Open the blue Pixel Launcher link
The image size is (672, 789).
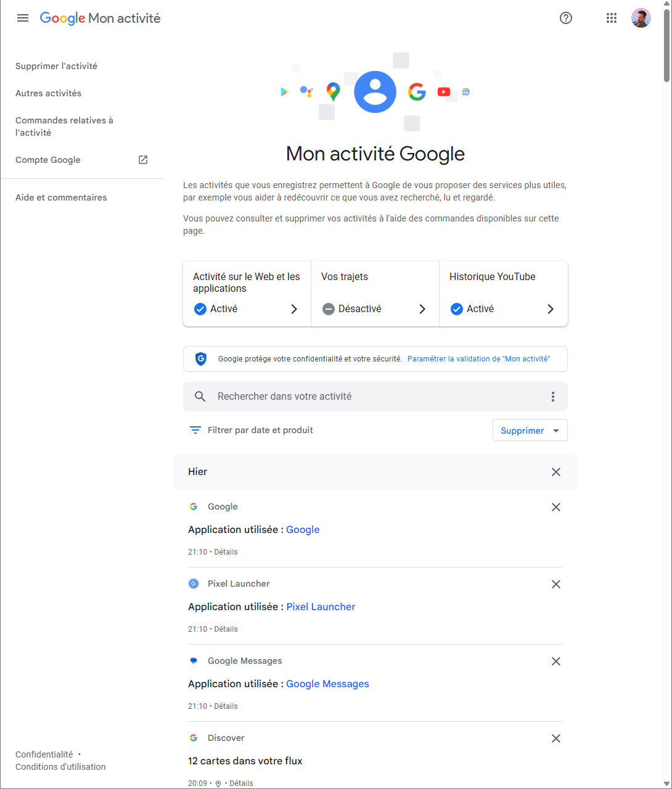pyautogui.click(x=321, y=607)
